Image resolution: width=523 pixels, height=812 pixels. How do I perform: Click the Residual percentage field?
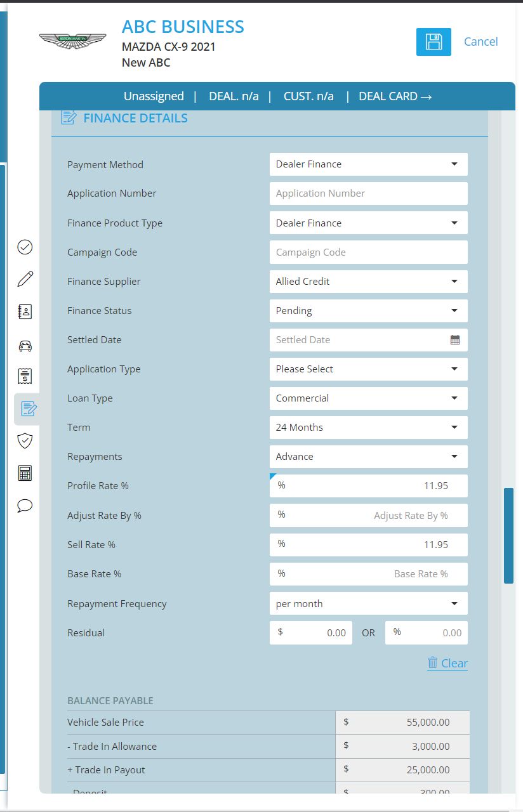click(x=427, y=633)
